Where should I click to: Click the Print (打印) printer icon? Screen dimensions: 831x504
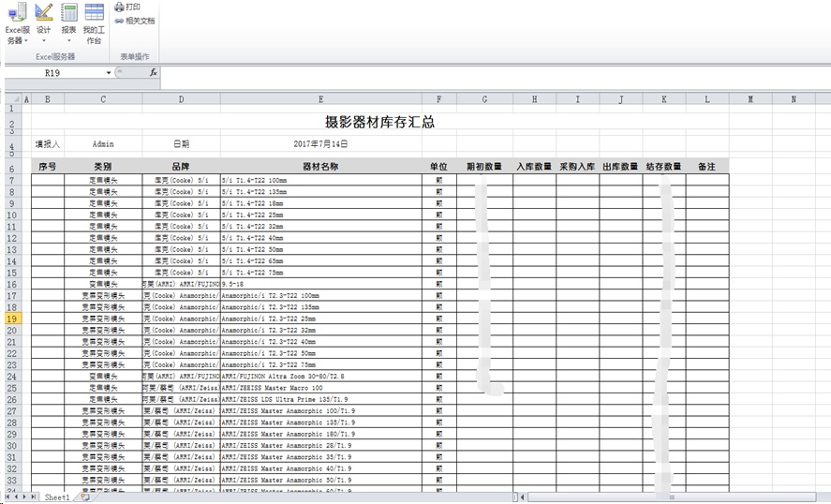pos(119,7)
